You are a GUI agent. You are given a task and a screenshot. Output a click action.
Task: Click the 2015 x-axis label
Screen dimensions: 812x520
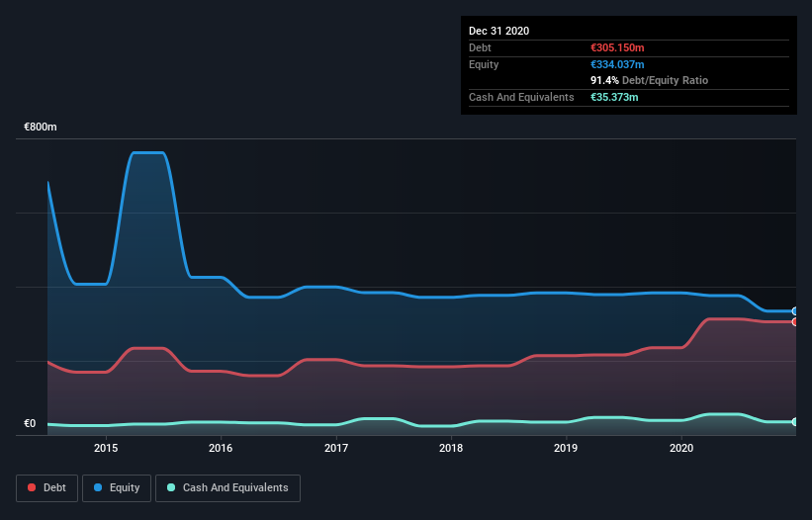click(x=106, y=448)
